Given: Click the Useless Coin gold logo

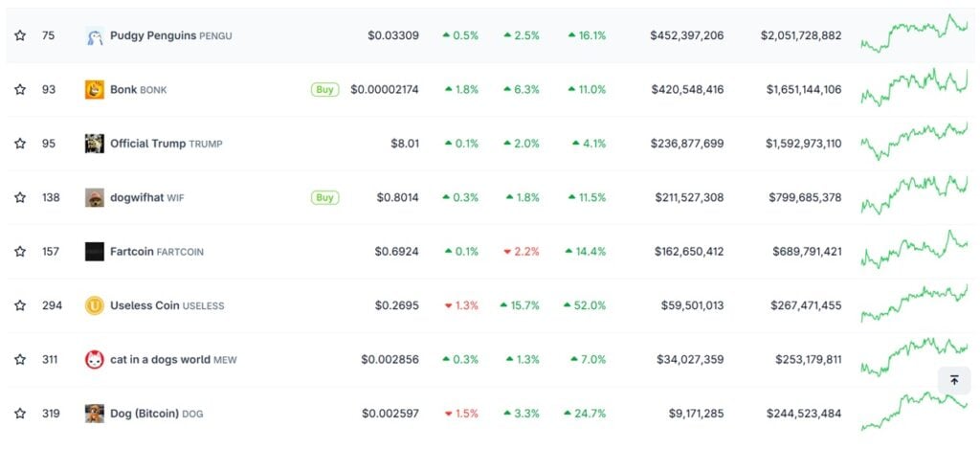Looking at the screenshot, I should 94,305.
